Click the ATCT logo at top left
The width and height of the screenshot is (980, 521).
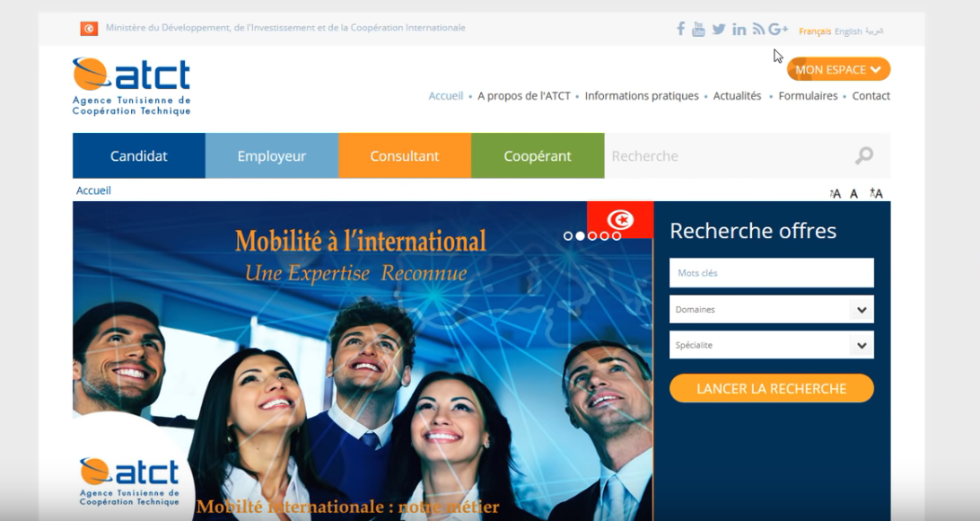click(x=131, y=86)
